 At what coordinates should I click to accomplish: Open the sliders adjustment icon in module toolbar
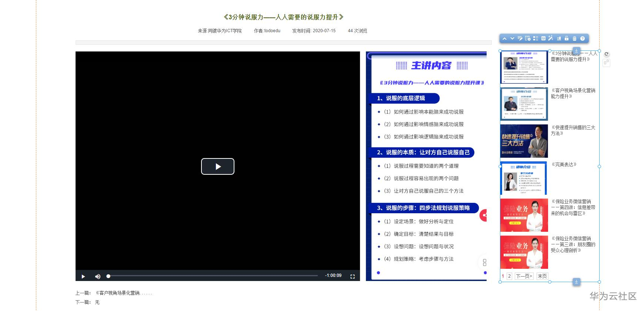tap(543, 39)
